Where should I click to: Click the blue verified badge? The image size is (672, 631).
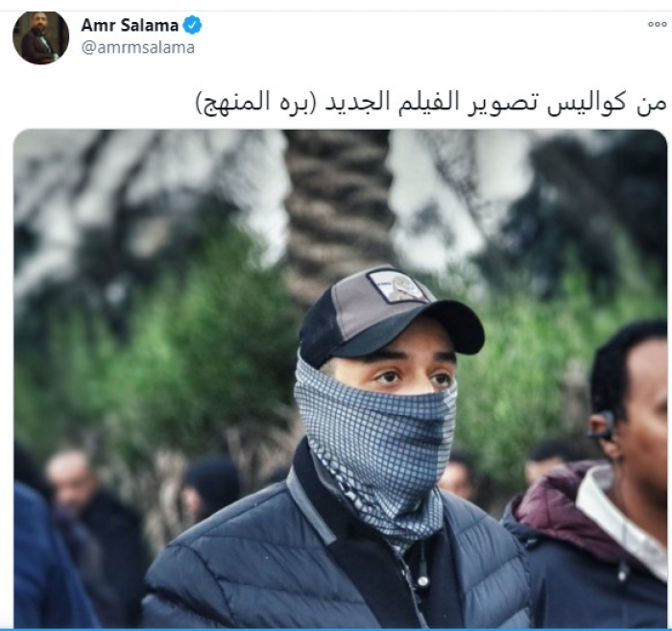(x=192, y=25)
